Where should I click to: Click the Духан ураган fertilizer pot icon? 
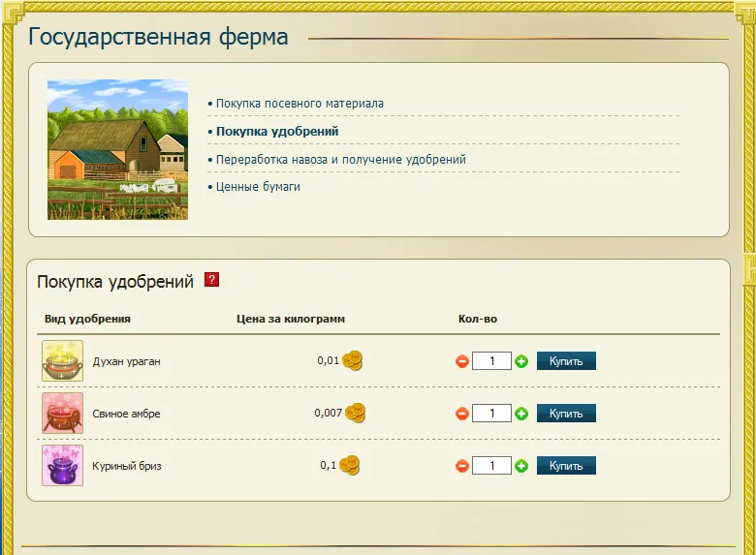tap(62, 360)
